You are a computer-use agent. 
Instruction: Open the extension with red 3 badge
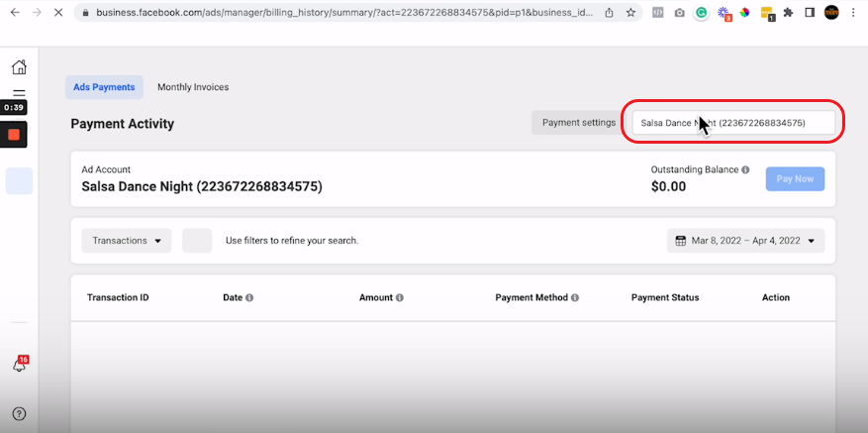723,13
